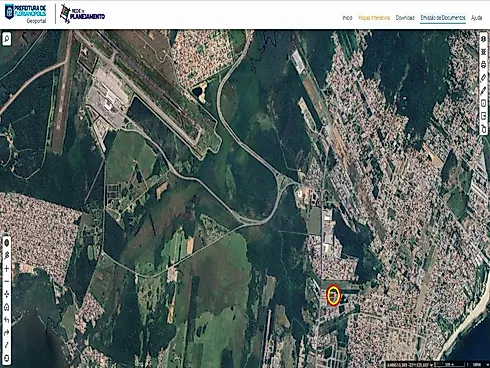Click the coordinates readout in the status bar
Screen dimensions: 490x368
pyautogui.click(x=408, y=364)
